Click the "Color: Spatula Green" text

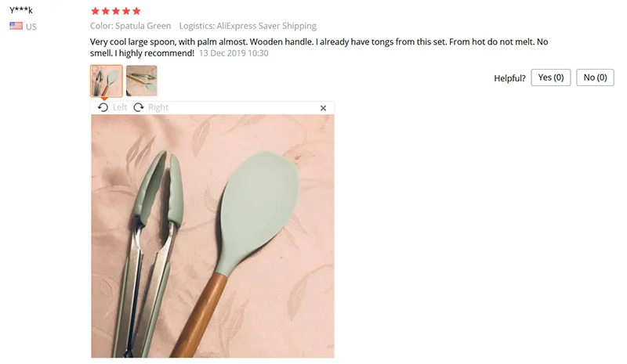(130, 26)
